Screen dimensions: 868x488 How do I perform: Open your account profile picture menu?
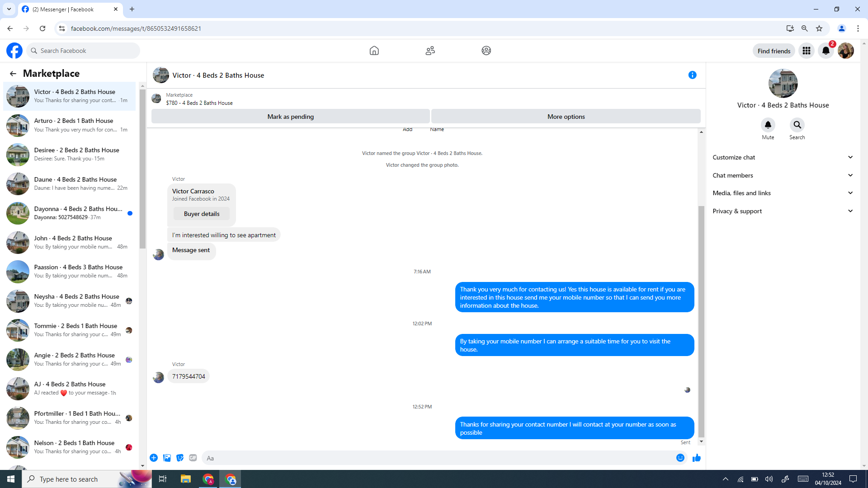(x=845, y=51)
